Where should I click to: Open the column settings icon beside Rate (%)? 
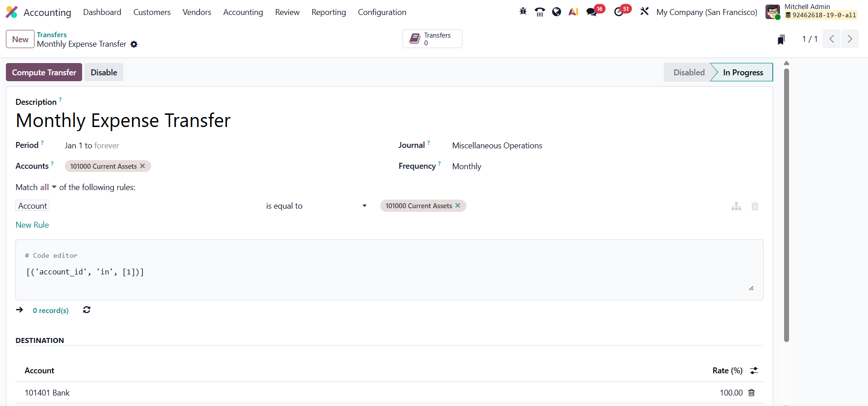[x=754, y=371]
